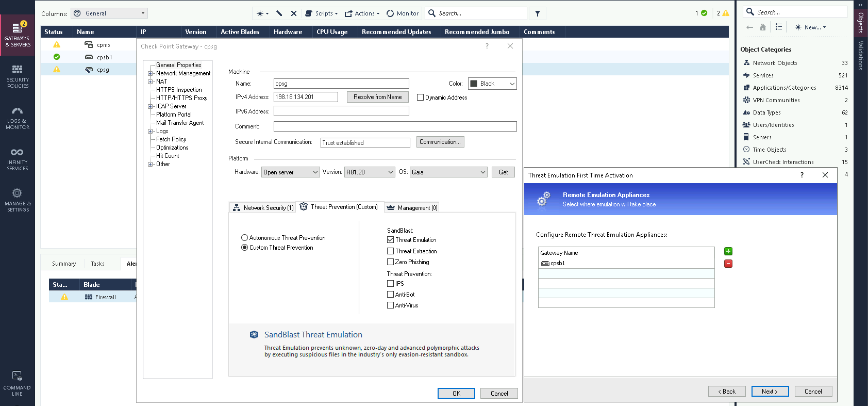Image resolution: width=868 pixels, height=406 pixels.
Task: Switch to the Network Security tab
Action: (263, 207)
